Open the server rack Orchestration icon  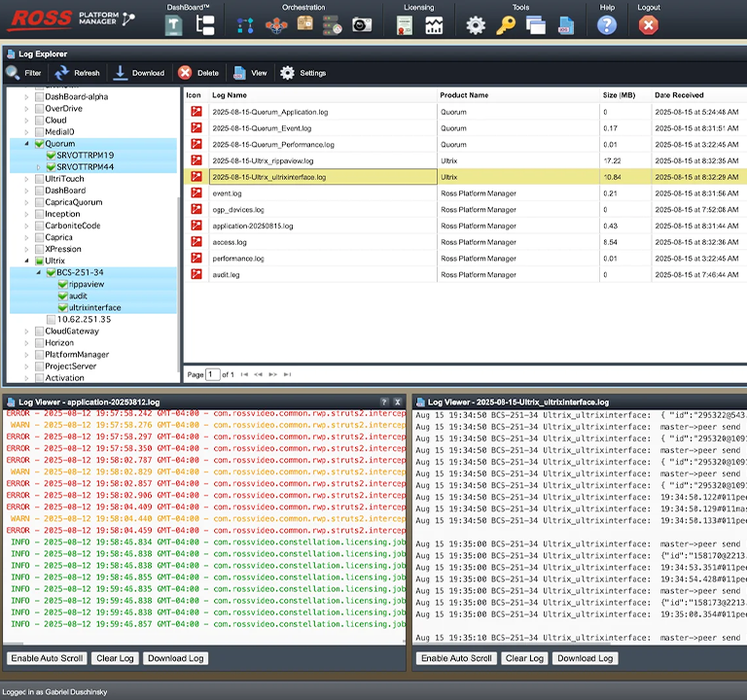pyautogui.click(x=333, y=24)
